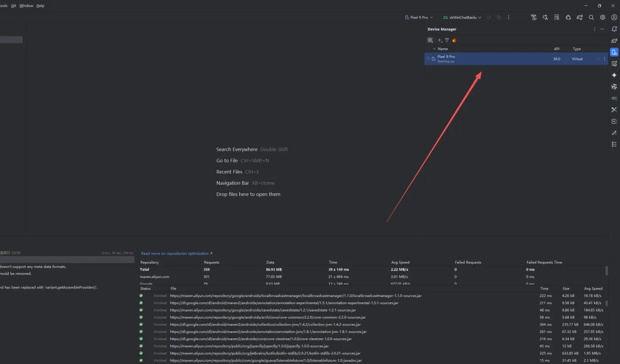Click the Search Everywhere magnifier icon

(591, 17)
